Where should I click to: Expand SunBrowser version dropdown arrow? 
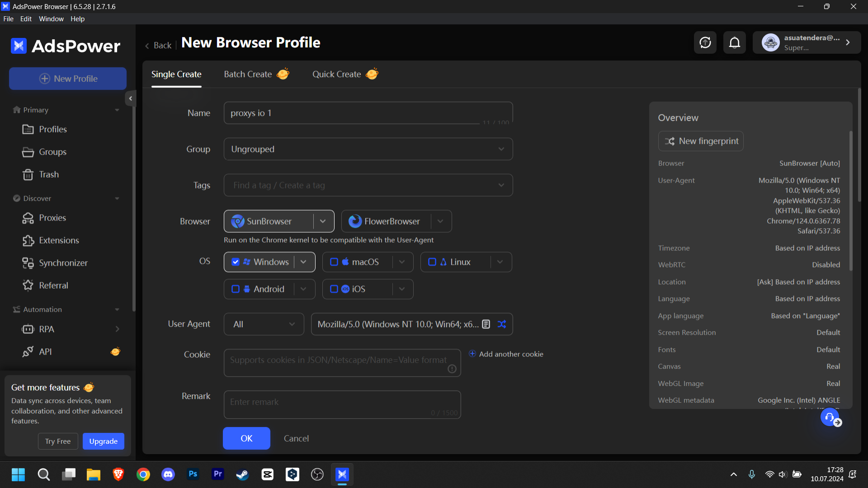(x=323, y=221)
